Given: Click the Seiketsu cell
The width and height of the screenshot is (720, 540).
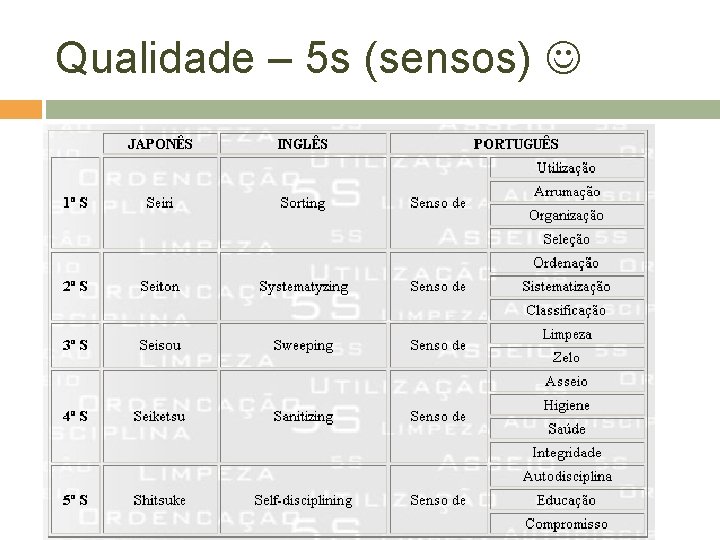Looking at the screenshot, I should pyautogui.click(x=160, y=416).
